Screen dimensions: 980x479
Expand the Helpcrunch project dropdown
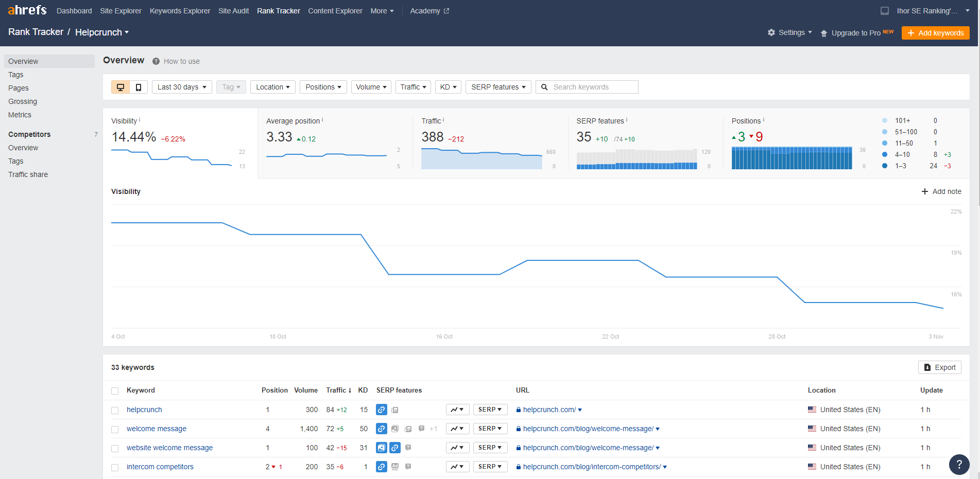point(102,32)
